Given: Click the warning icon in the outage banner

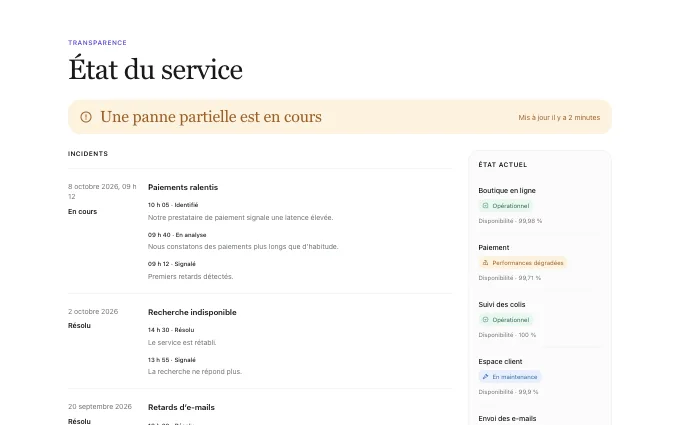Looking at the screenshot, I should pyautogui.click(x=86, y=117).
